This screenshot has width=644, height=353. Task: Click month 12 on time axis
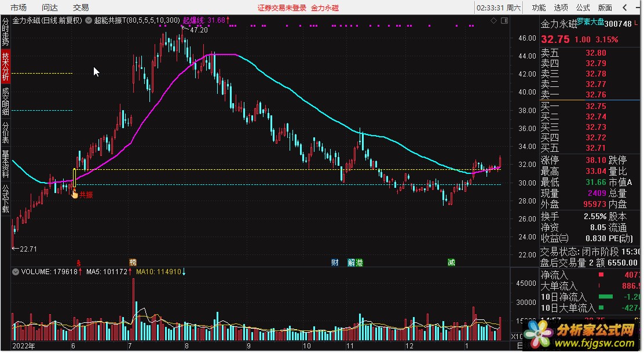409,346
